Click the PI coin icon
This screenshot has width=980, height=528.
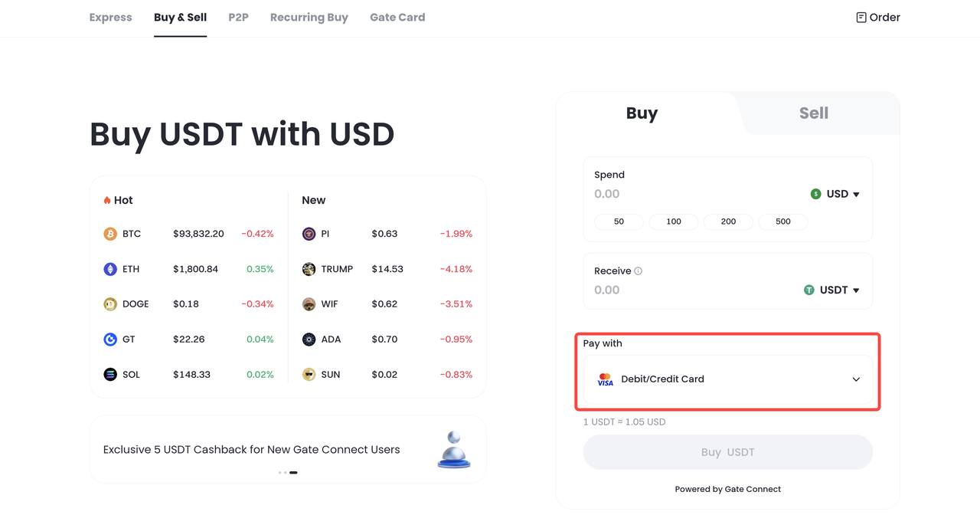[x=309, y=234]
